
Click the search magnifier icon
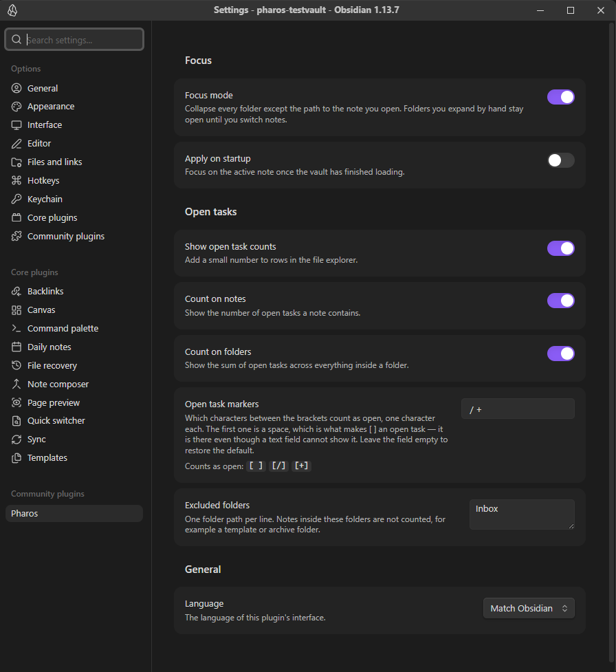[16, 39]
